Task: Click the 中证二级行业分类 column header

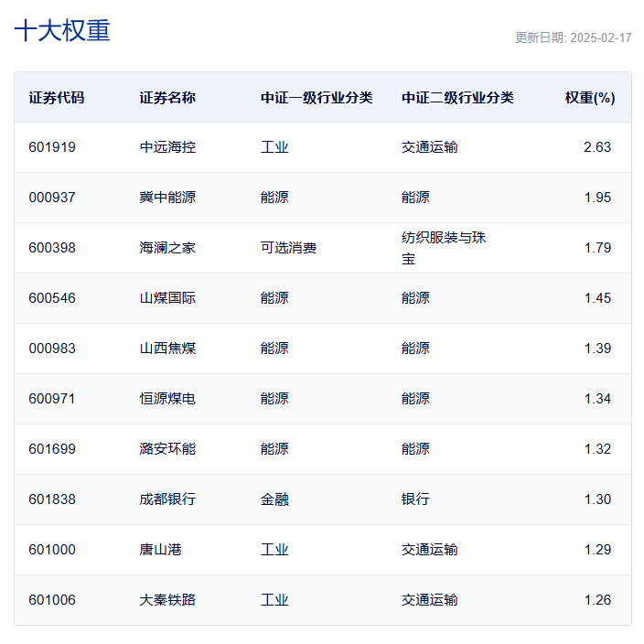Action: coord(457,98)
